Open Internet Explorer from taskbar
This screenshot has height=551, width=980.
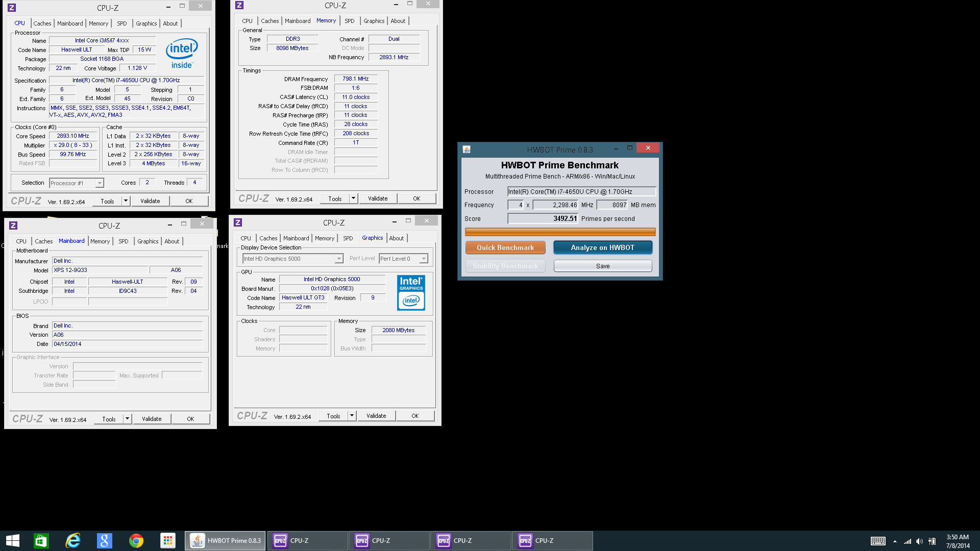click(73, 541)
